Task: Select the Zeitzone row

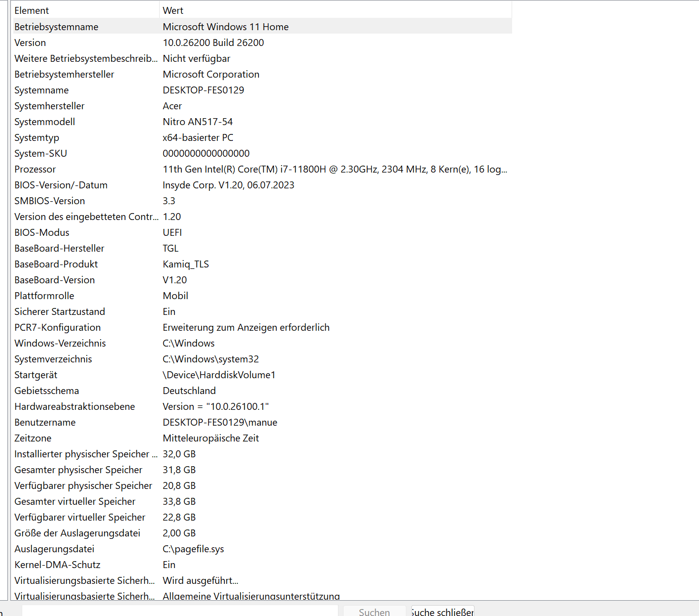Action: (262, 438)
